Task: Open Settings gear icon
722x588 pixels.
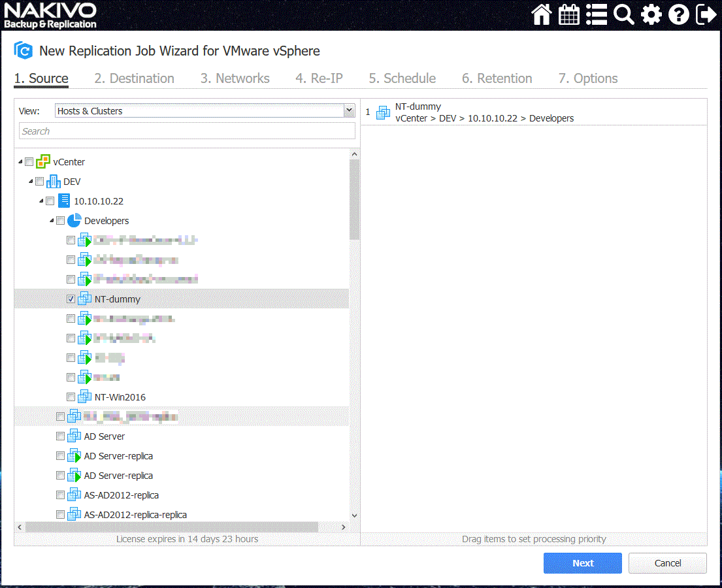Action: 651,14
